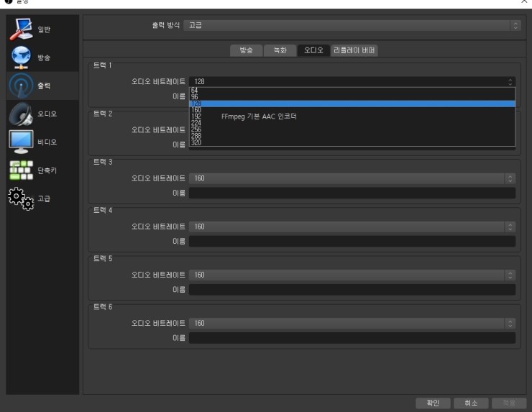Screen dimensions: 532x412
Task: Choose 192 in the bitrate list
Action: tap(352, 116)
